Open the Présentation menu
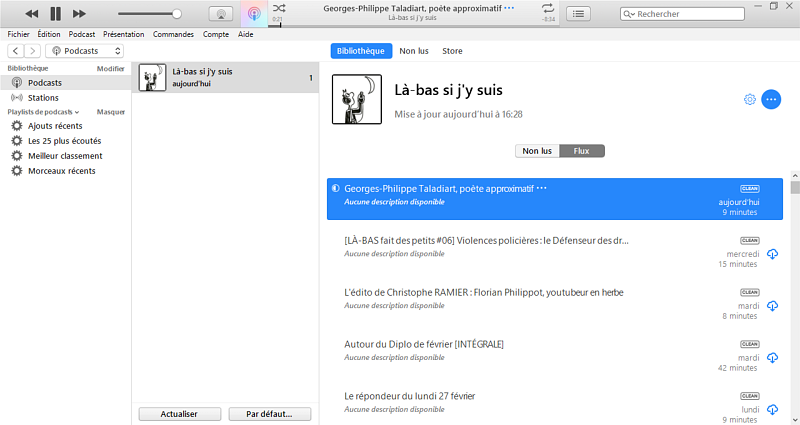This screenshot has height=425, width=800. [123, 34]
